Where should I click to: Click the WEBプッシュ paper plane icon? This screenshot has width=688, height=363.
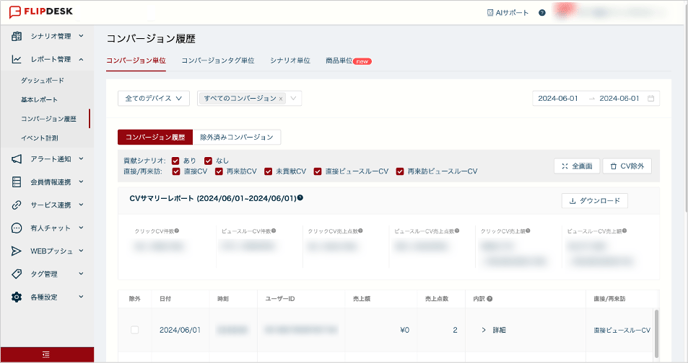pos(17,251)
